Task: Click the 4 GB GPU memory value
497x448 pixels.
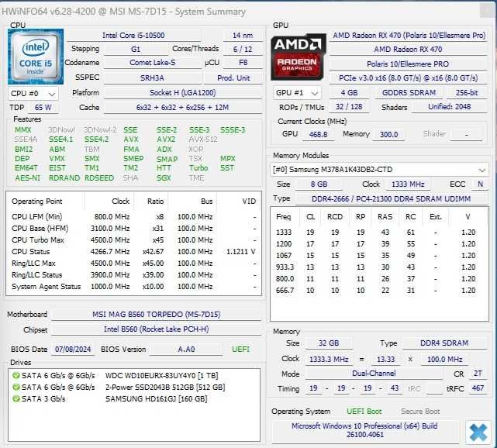Action: pyautogui.click(x=349, y=93)
